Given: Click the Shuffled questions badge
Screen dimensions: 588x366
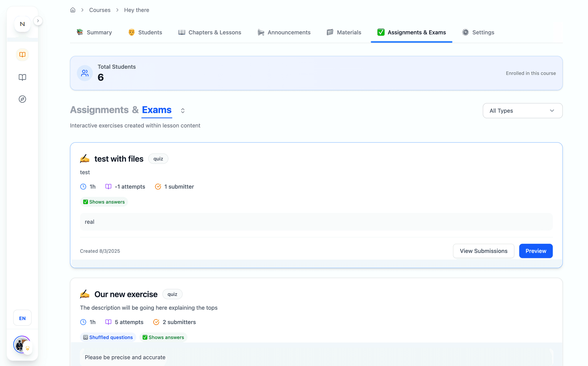Looking at the screenshot, I should click(x=108, y=337).
